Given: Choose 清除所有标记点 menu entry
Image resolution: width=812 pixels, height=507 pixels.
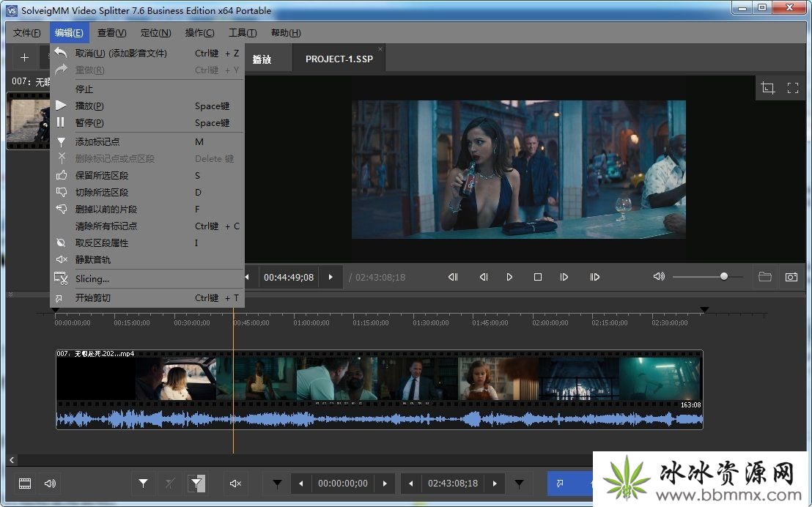Looking at the screenshot, I should click(147, 226).
